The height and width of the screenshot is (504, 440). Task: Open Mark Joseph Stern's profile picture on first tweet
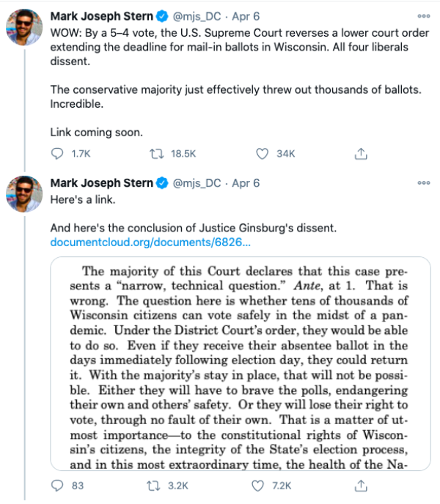tap(24, 27)
